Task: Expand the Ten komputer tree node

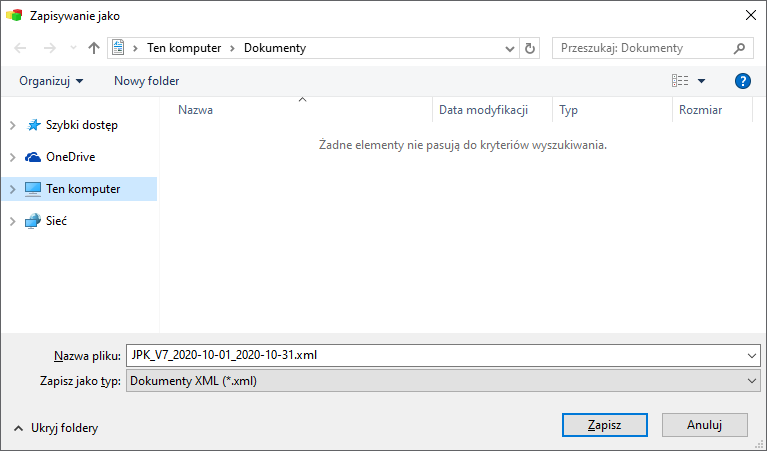Action: coord(13,189)
